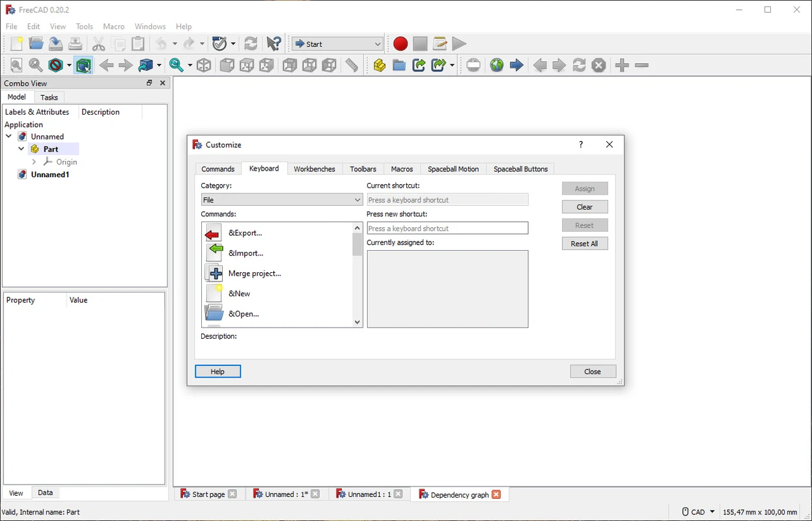Screen dimensions: 812x521
Task: Create Part with yellow blocks icon
Action: coord(380,65)
